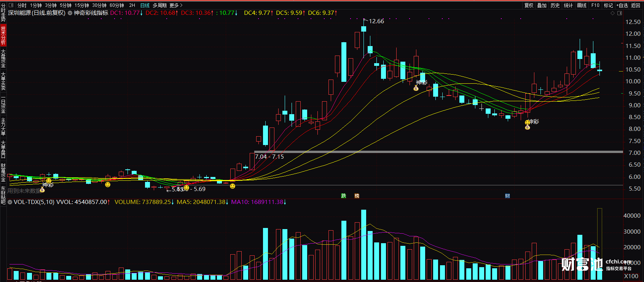Image resolution: width=644 pixels, height=282 pixels.
Task: Click the DC6: 9.37 indicator value
Action: pyautogui.click(x=321, y=13)
